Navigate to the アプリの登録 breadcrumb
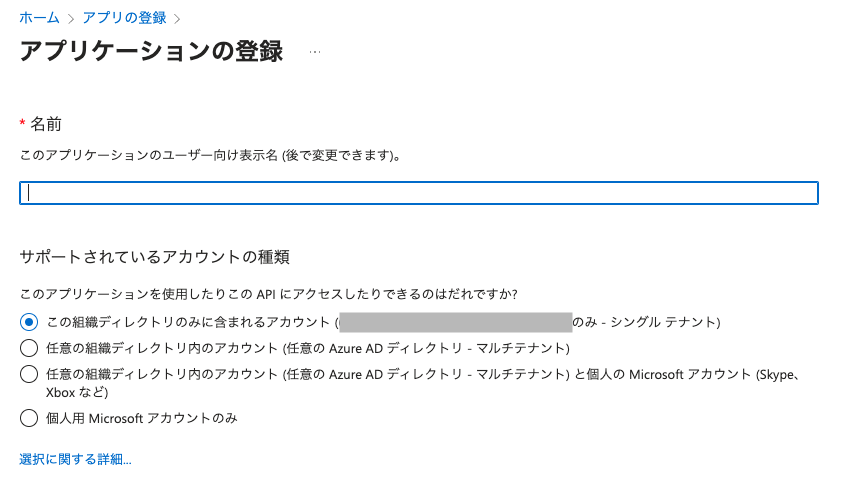The width and height of the screenshot is (864, 492). (x=124, y=18)
